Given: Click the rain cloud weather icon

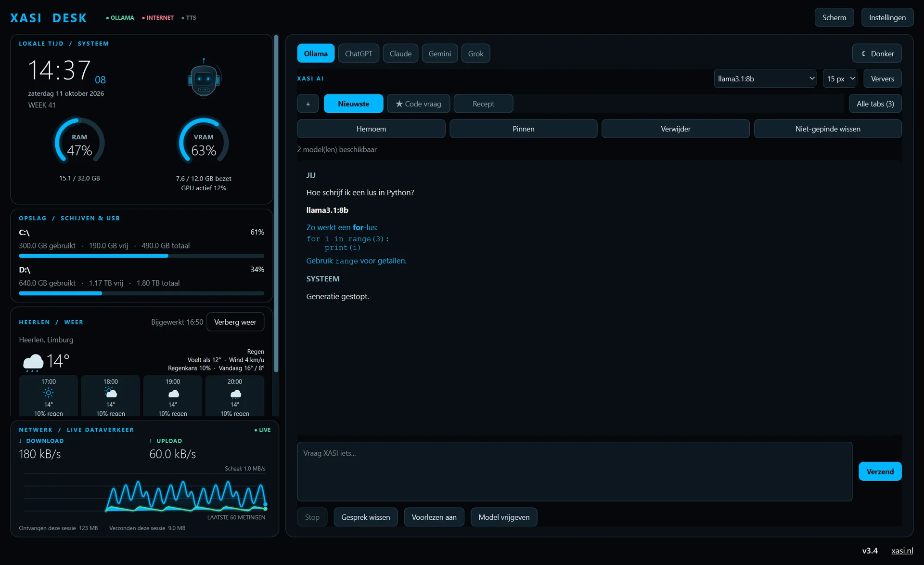Looking at the screenshot, I should click(33, 362).
